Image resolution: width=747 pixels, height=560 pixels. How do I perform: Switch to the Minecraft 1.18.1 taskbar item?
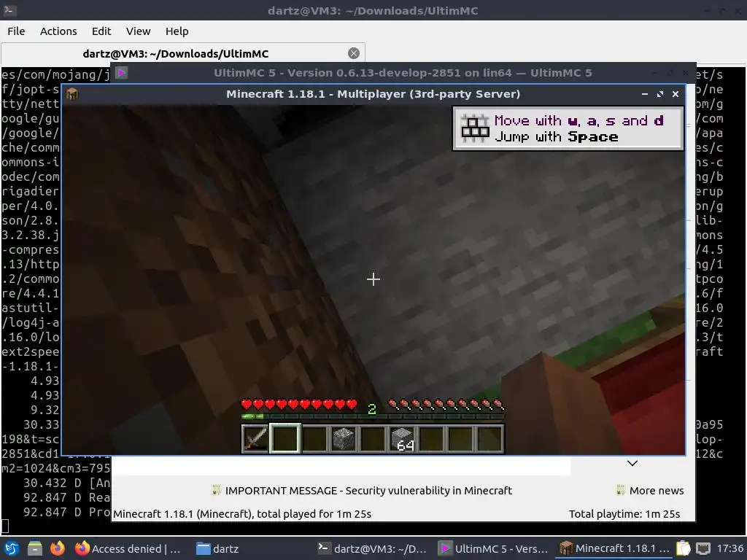coord(614,548)
